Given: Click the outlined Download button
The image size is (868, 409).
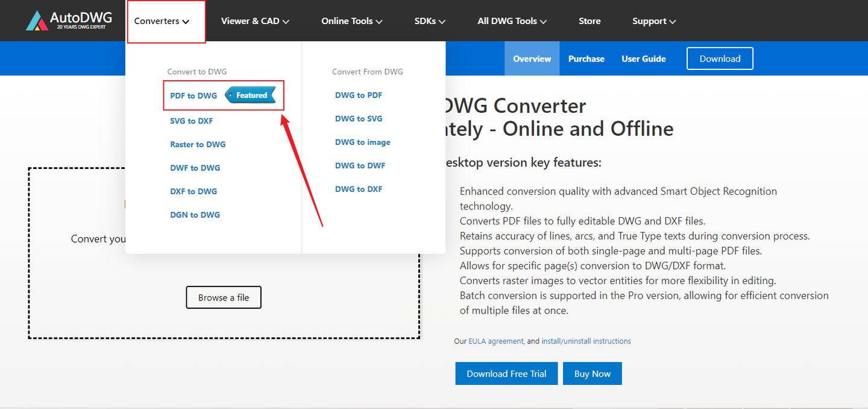Looking at the screenshot, I should pos(720,59).
